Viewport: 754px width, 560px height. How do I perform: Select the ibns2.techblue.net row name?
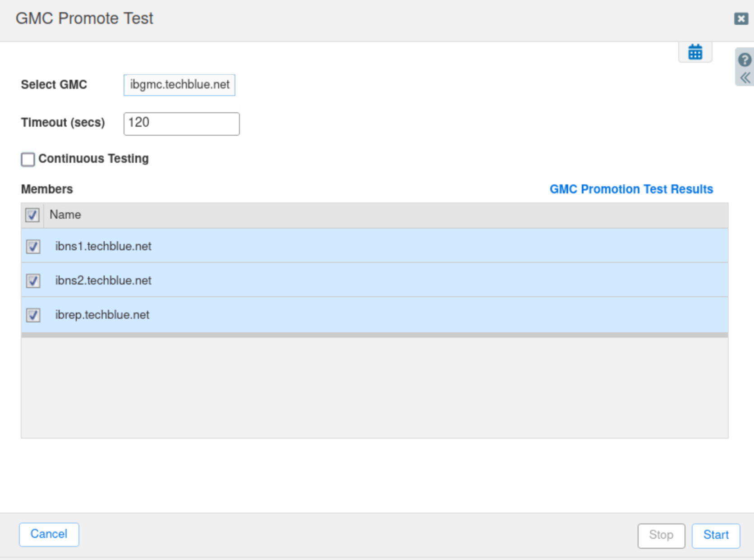click(x=103, y=281)
